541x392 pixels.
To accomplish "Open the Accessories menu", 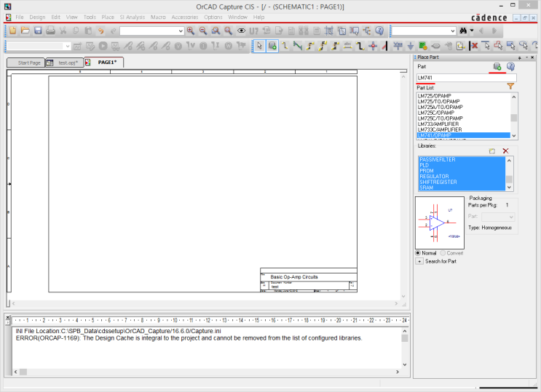I will (185, 17).
